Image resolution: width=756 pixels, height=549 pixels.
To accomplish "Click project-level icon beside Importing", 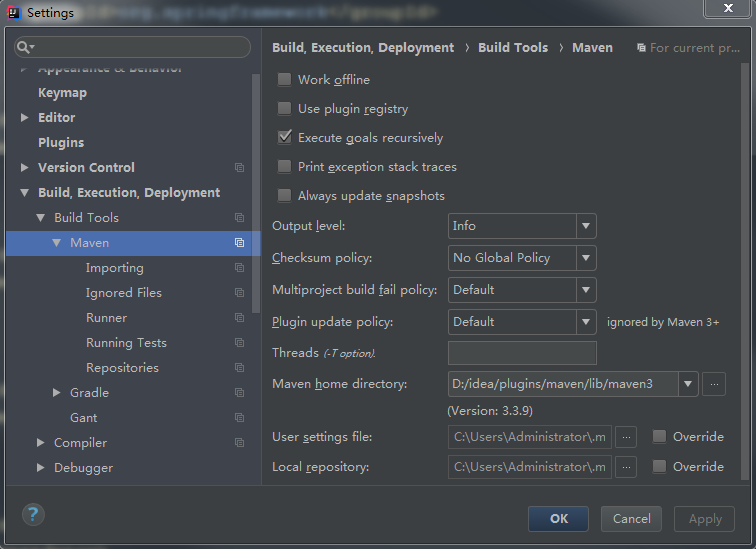I will pos(239,268).
